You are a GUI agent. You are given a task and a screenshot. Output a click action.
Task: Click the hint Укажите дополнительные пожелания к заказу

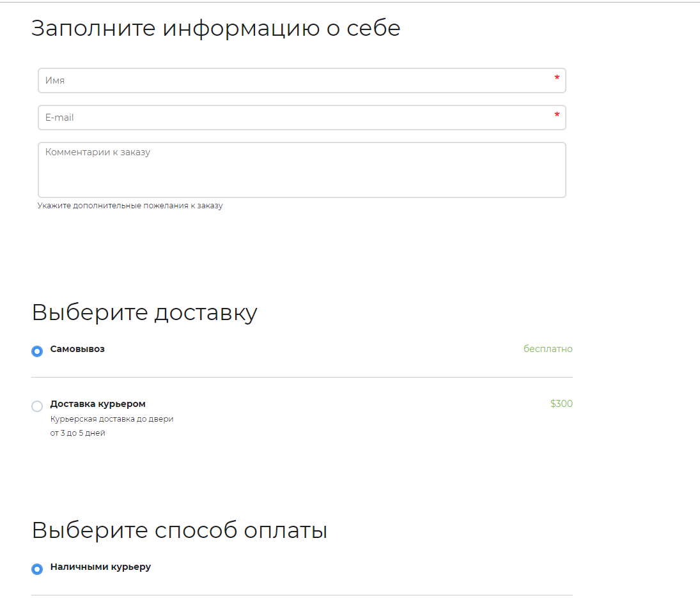click(130, 206)
